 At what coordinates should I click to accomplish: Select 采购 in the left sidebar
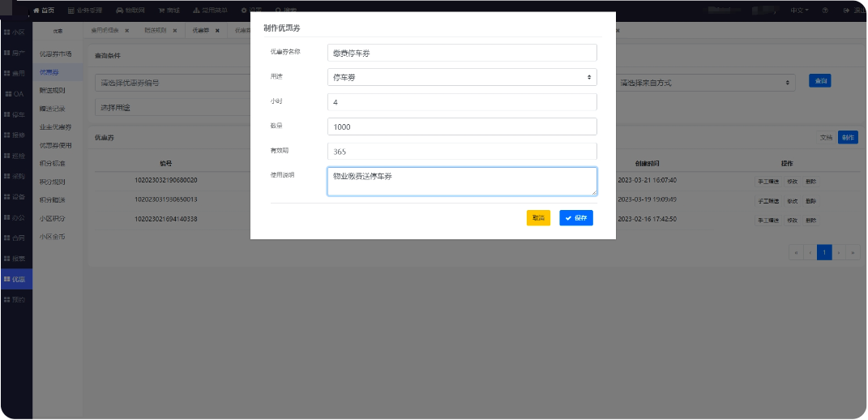[15, 176]
